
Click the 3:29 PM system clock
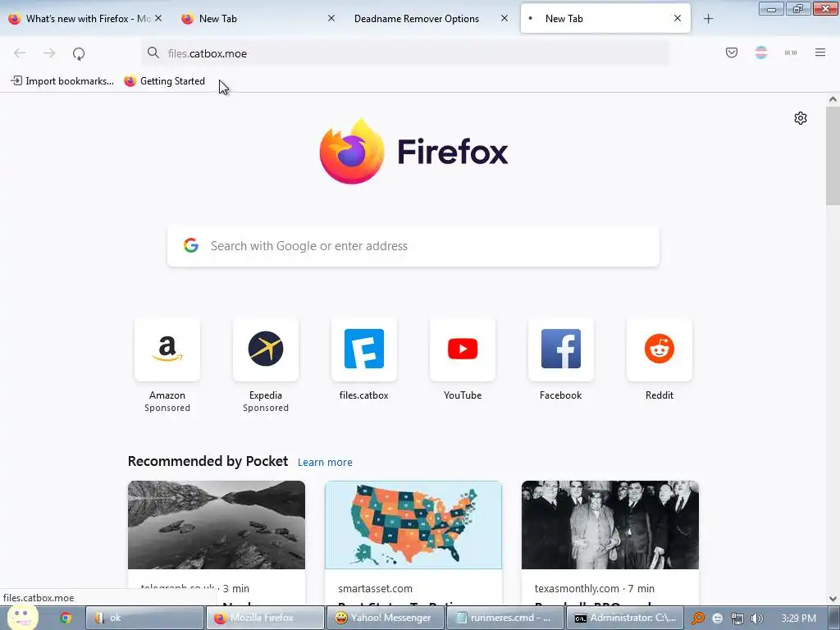point(798,618)
